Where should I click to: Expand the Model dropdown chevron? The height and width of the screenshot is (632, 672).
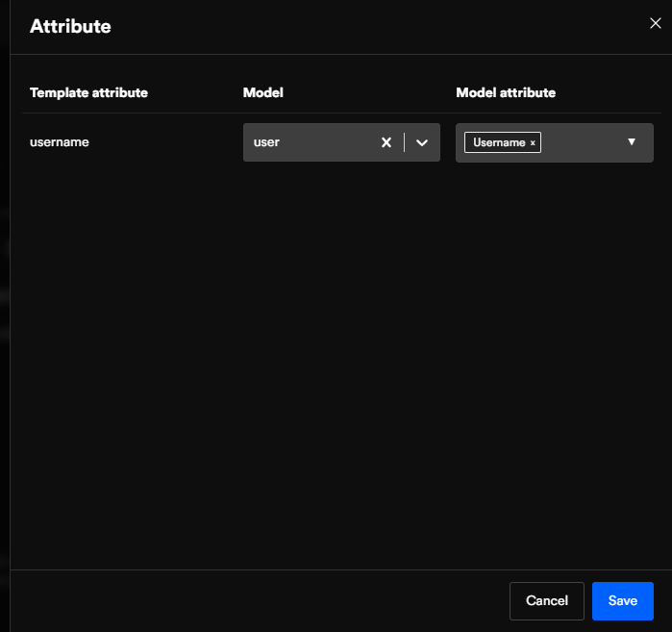[x=422, y=142]
